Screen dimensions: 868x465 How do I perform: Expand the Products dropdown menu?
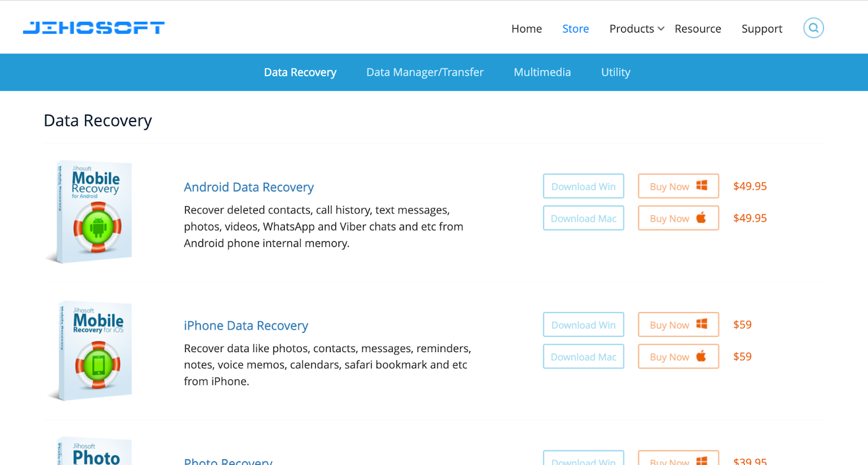637,29
